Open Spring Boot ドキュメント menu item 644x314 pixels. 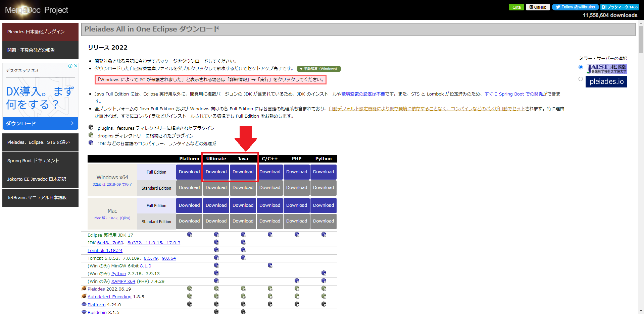point(40,161)
